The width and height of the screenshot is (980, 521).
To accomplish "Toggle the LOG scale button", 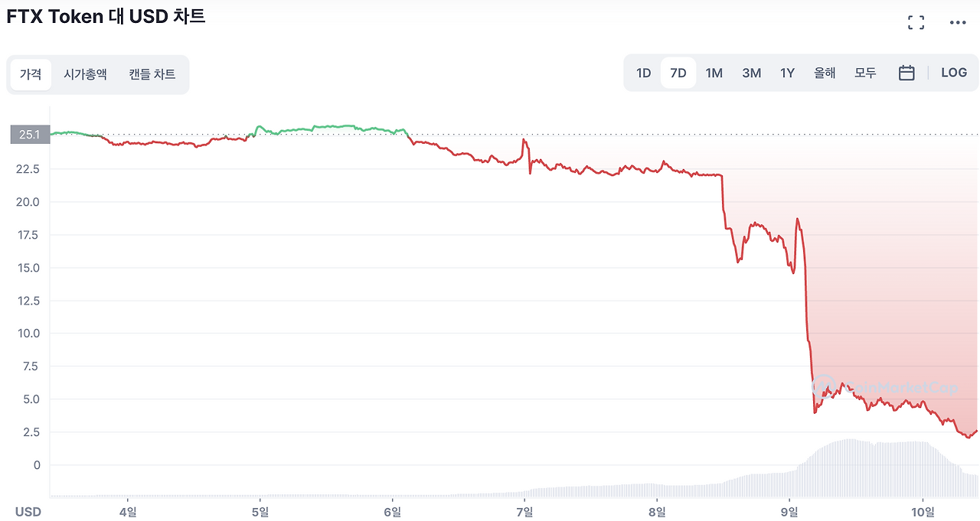I will (x=954, y=73).
